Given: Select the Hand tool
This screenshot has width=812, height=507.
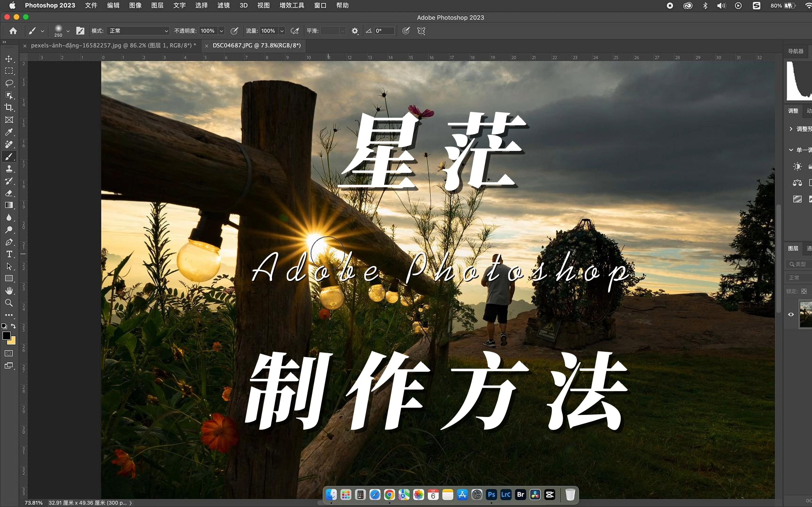Looking at the screenshot, I should 9,291.
